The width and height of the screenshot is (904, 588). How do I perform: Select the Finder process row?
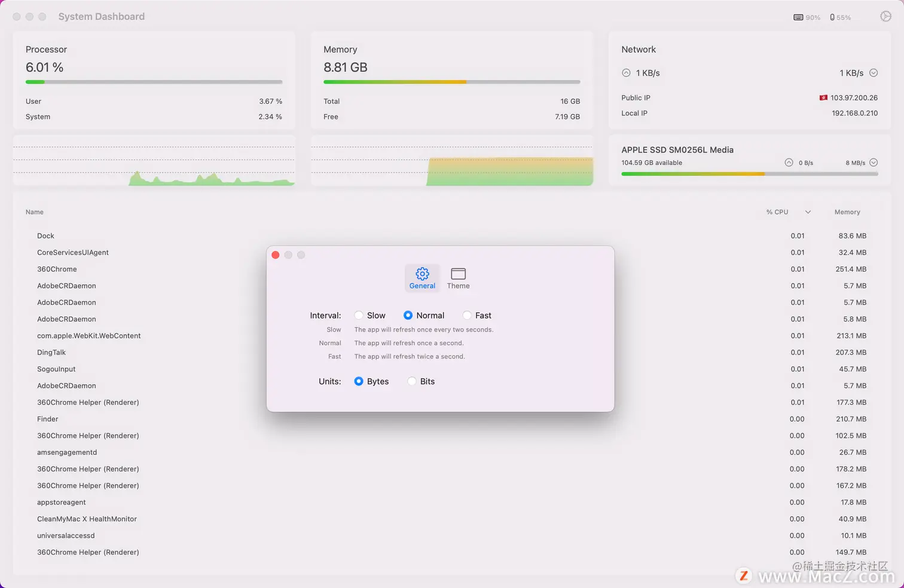click(452, 419)
